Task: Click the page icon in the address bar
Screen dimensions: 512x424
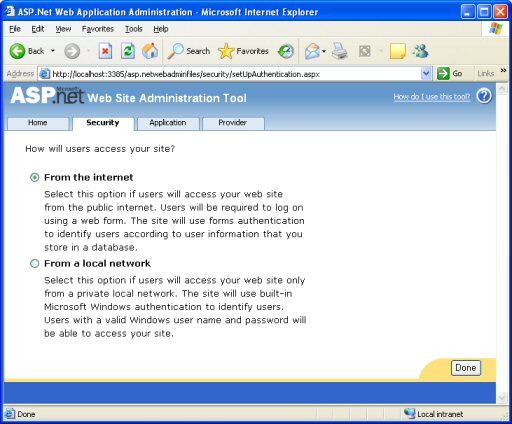Action: point(44,74)
